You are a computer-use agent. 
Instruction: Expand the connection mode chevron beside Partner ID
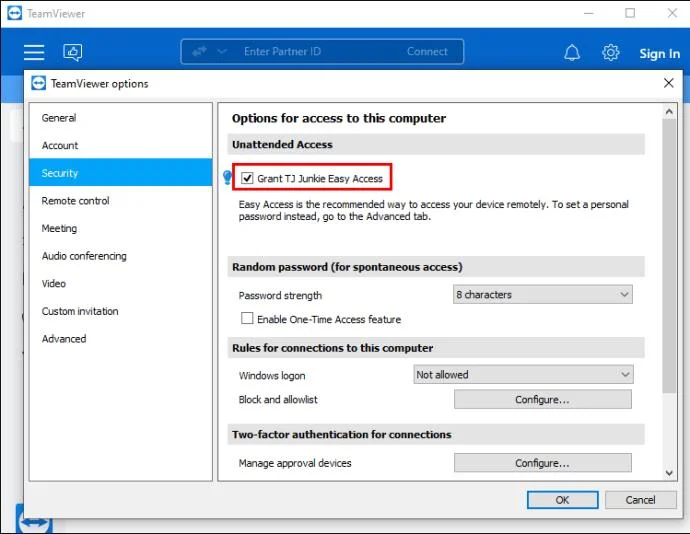(x=222, y=52)
